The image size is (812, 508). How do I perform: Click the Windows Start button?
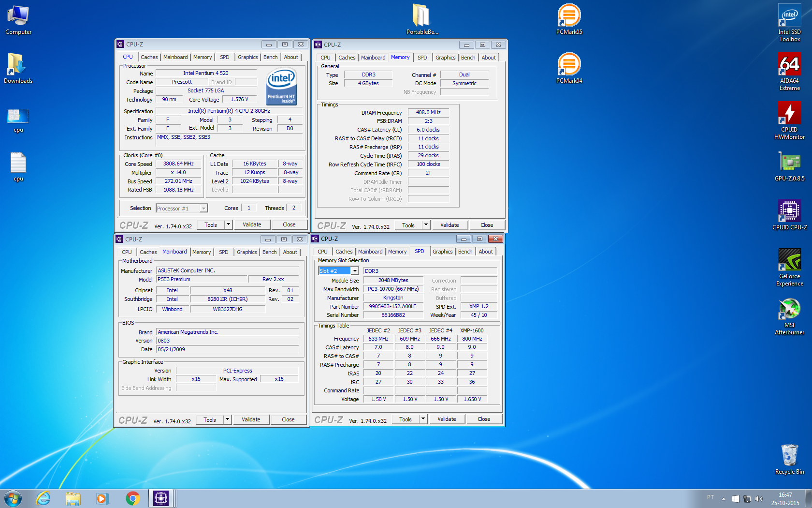tap(13, 498)
